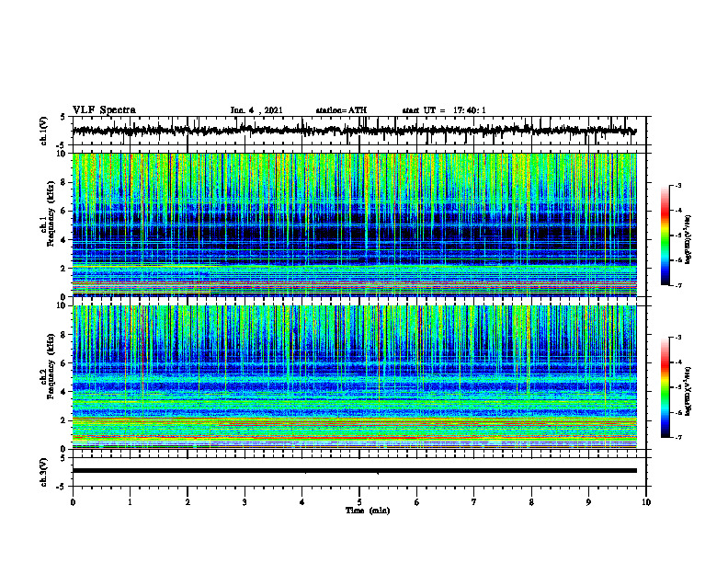The height and width of the screenshot is (563, 728).
Task: Select the "Time (min)" x-axis label
Action: point(368,511)
